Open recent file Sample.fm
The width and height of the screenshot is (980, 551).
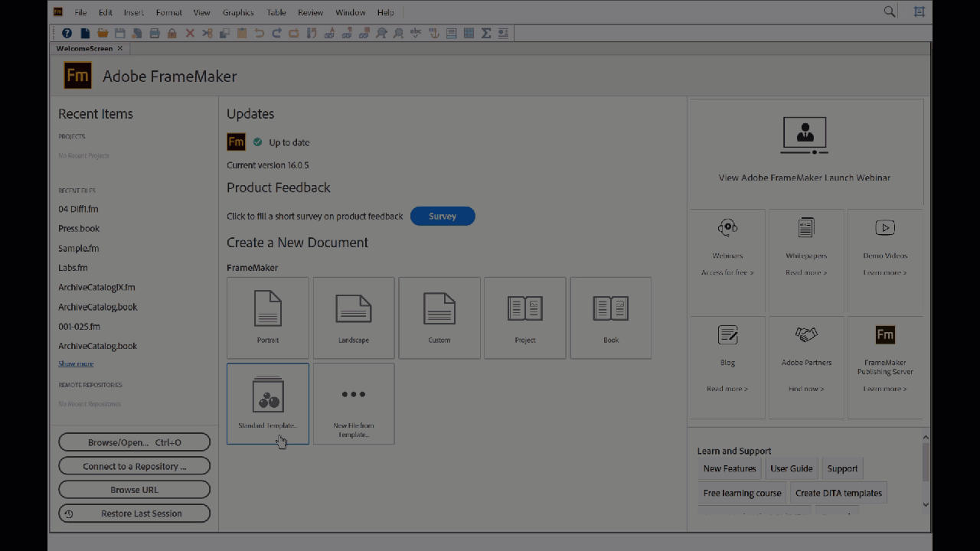(78, 248)
